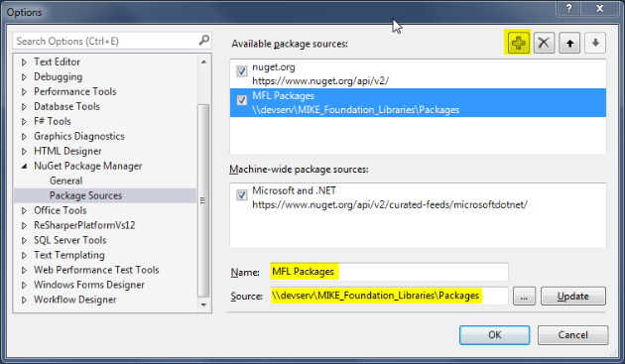The image size is (625, 364).
Task: Expand the Database Tools node
Action: click(x=24, y=107)
